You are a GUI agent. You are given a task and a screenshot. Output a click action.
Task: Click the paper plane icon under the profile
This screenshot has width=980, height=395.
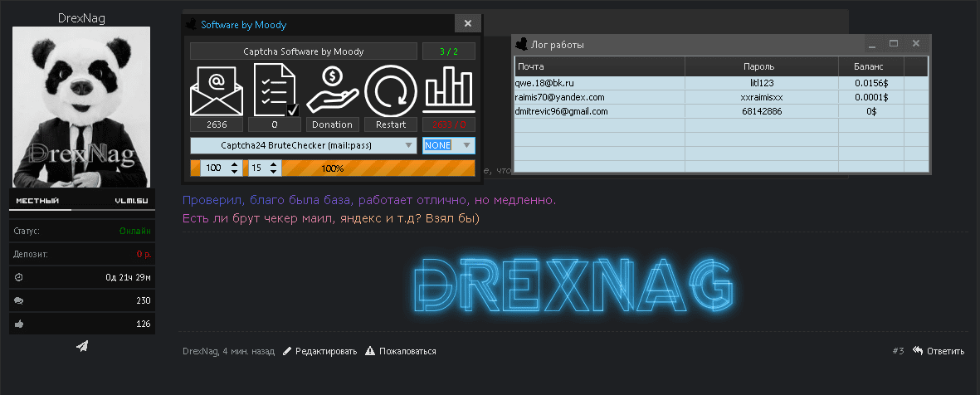[x=82, y=346]
